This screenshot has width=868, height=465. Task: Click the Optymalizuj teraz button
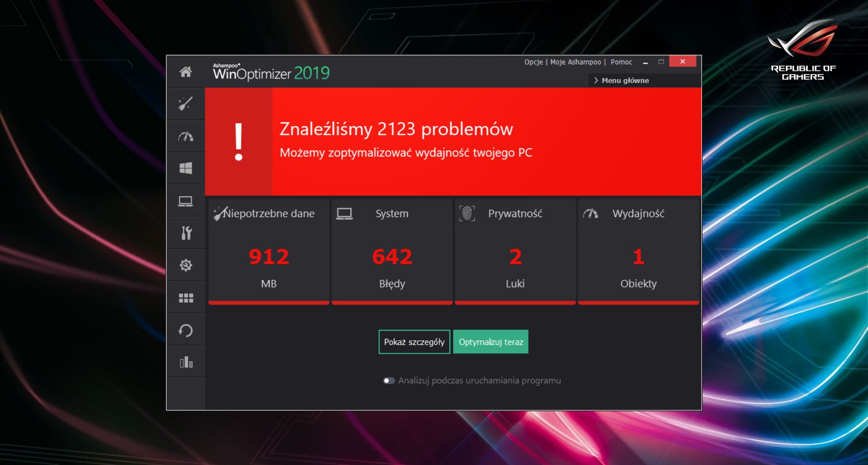[x=491, y=342]
